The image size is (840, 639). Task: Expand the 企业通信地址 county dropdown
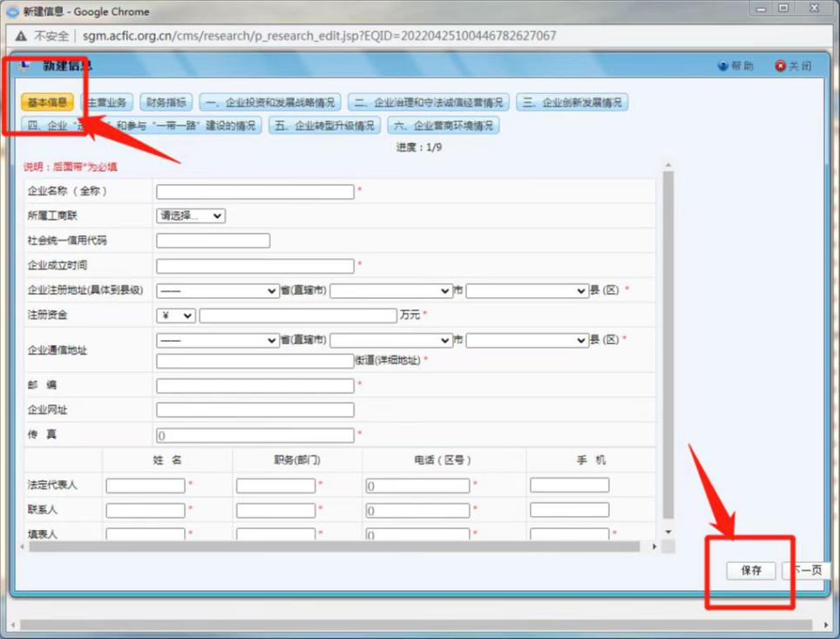coord(527,340)
